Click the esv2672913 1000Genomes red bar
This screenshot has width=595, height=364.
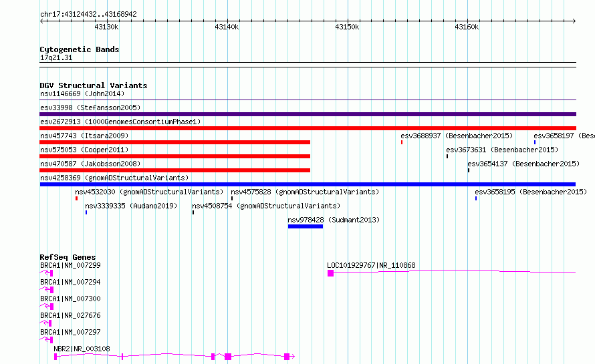(x=308, y=128)
